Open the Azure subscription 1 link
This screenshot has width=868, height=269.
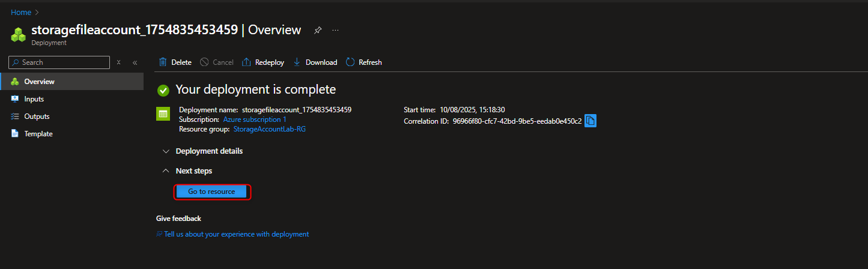(x=255, y=119)
